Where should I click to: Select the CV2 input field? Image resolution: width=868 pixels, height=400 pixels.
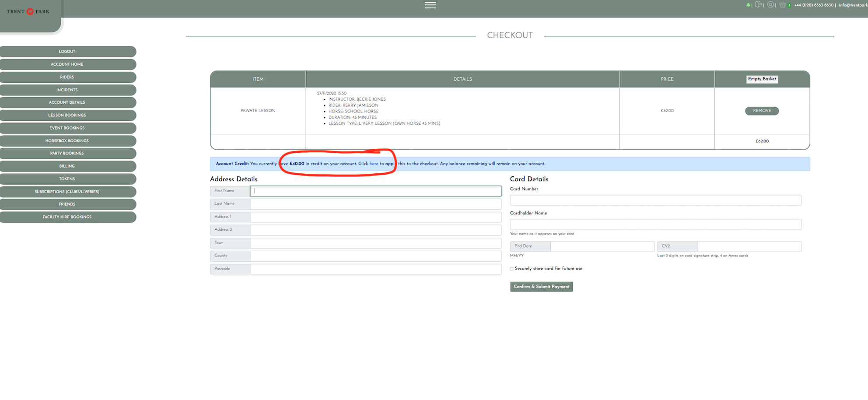pos(749,246)
